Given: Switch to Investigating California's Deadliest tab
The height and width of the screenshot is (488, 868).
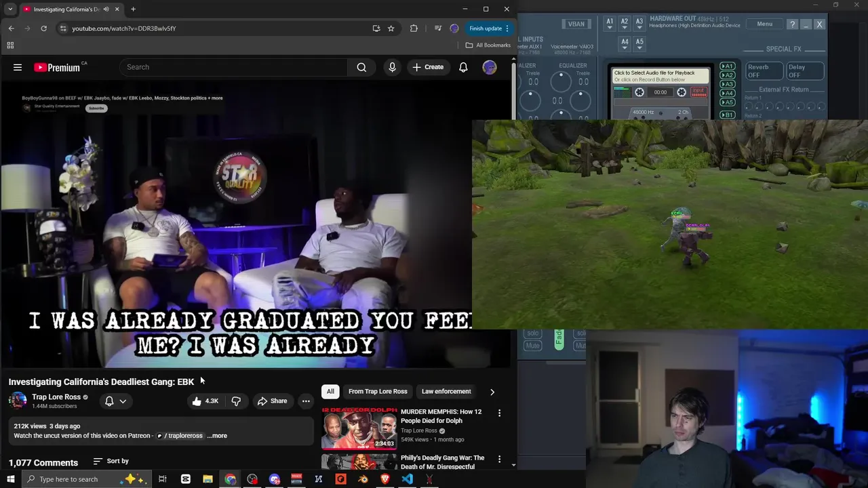Looking at the screenshot, I should tap(66, 9).
